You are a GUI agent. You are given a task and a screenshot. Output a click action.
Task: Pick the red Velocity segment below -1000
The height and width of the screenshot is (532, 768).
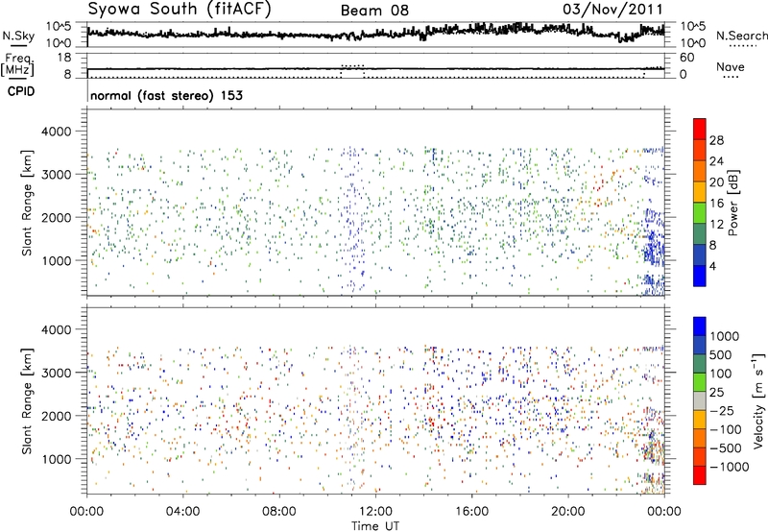pos(700,475)
